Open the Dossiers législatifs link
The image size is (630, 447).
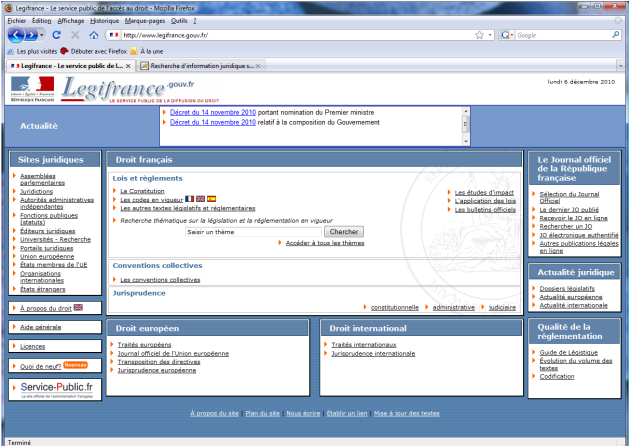point(567,288)
